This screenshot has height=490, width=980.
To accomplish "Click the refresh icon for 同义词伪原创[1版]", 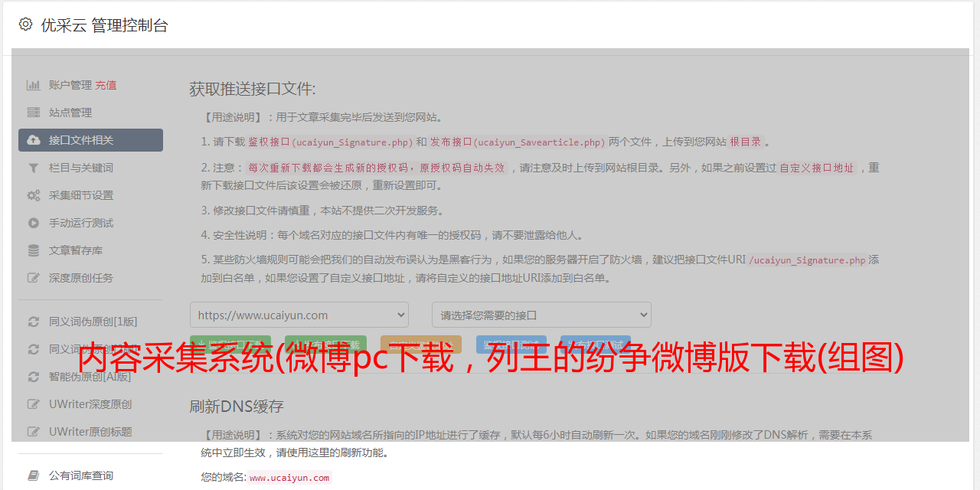I will pyautogui.click(x=34, y=322).
